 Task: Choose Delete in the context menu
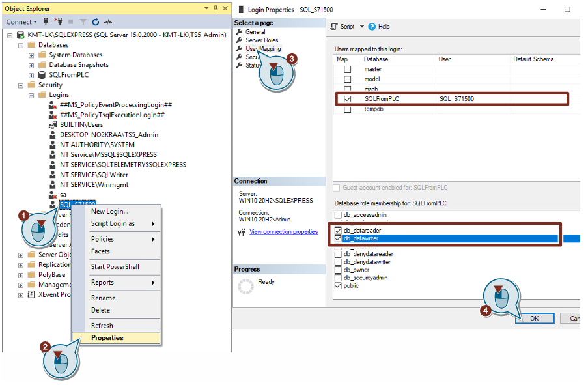(x=100, y=310)
